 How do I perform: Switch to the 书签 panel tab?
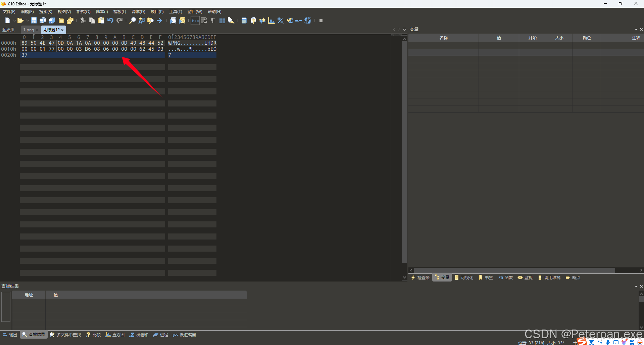pos(486,278)
